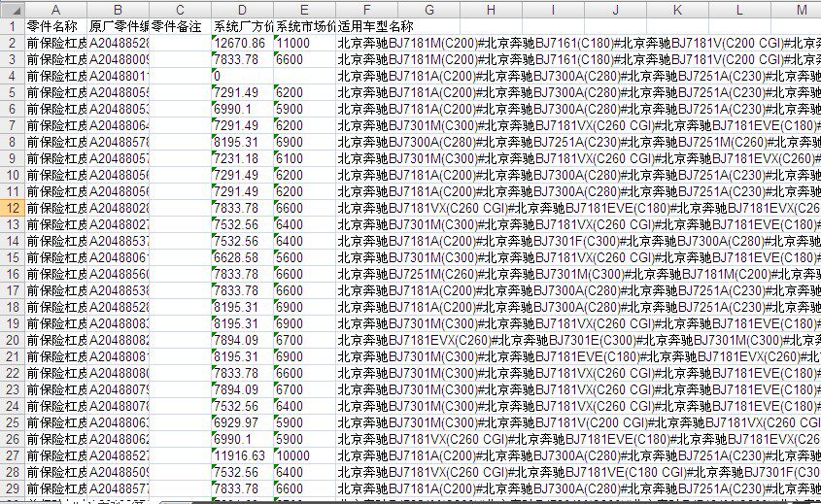Select part number cell A2048856 in row 16
Screen dimensions: 821x504
click(x=119, y=274)
